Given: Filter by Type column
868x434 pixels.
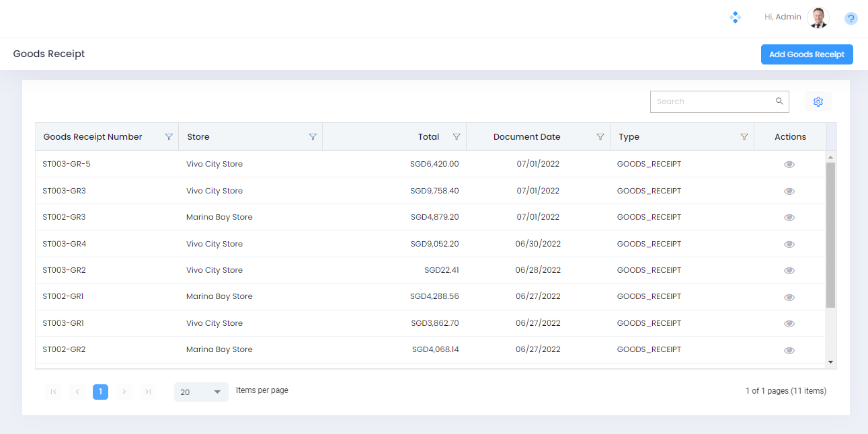Looking at the screenshot, I should (744, 136).
